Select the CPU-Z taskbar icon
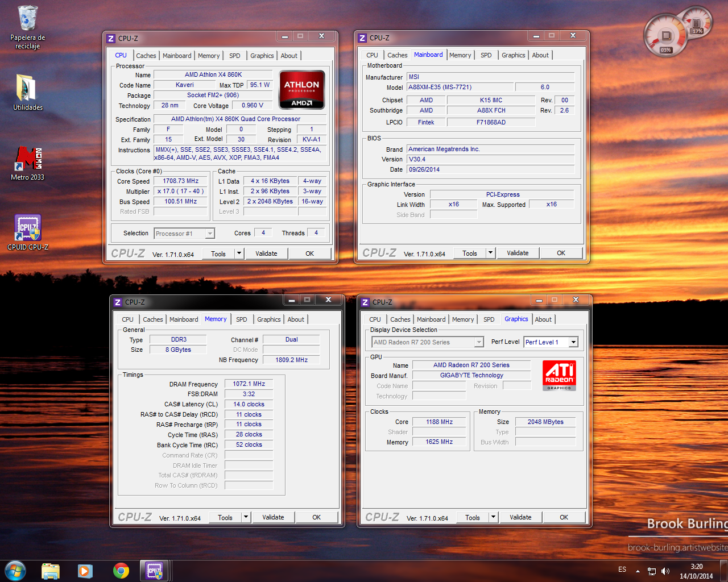The image size is (728, 582). pyautogui.click(x=154, y=571)
